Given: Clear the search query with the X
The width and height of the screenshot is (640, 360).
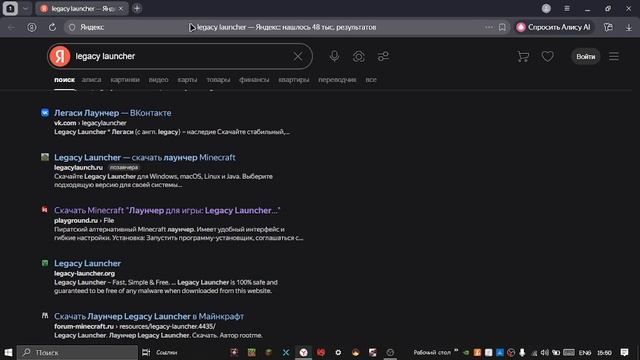Looking at the screenshot, I should [298, 56].
